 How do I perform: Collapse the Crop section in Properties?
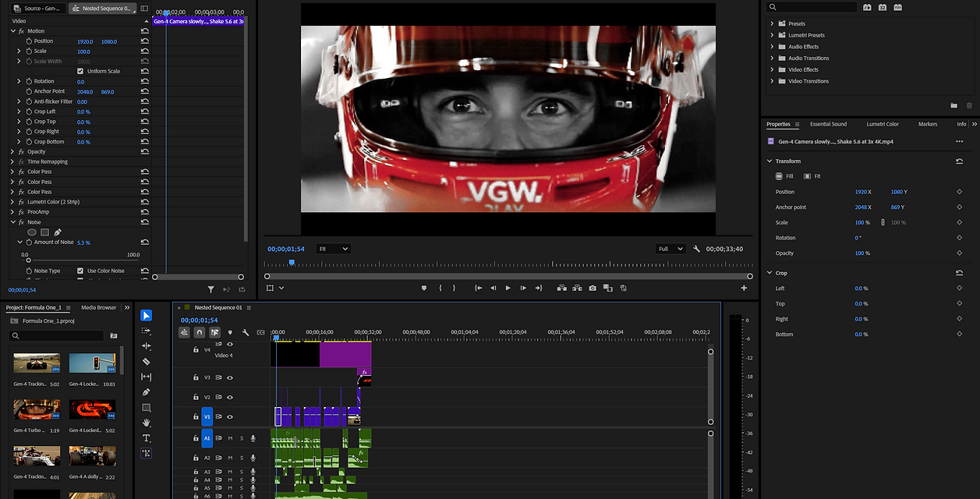pos(769,273)
